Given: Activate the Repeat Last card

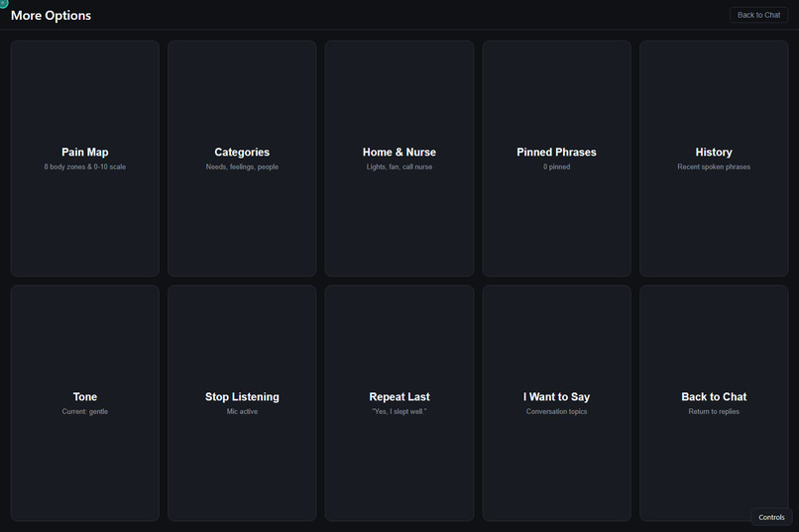Looking at the screenshot, I should pyautogui.click(x=399, y=403).
